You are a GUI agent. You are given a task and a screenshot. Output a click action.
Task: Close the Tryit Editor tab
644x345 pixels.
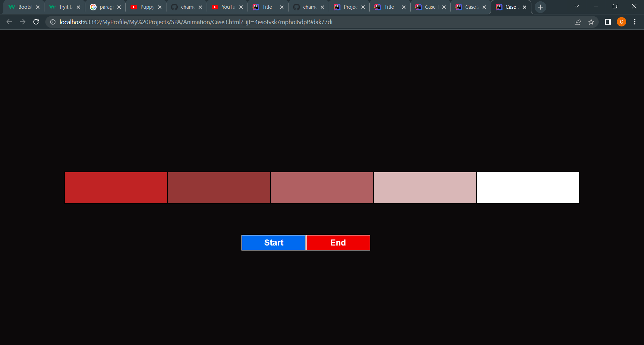pyautogui.click(x=78, y=7)
